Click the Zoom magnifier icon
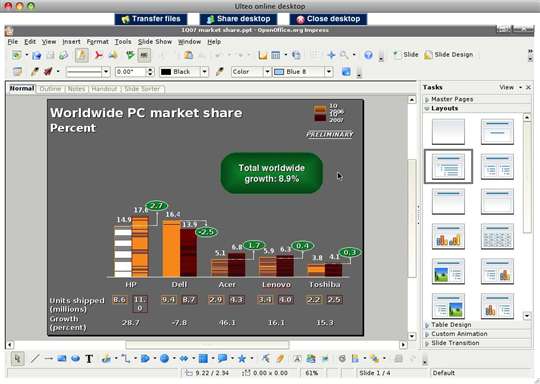 coord(344,55)
